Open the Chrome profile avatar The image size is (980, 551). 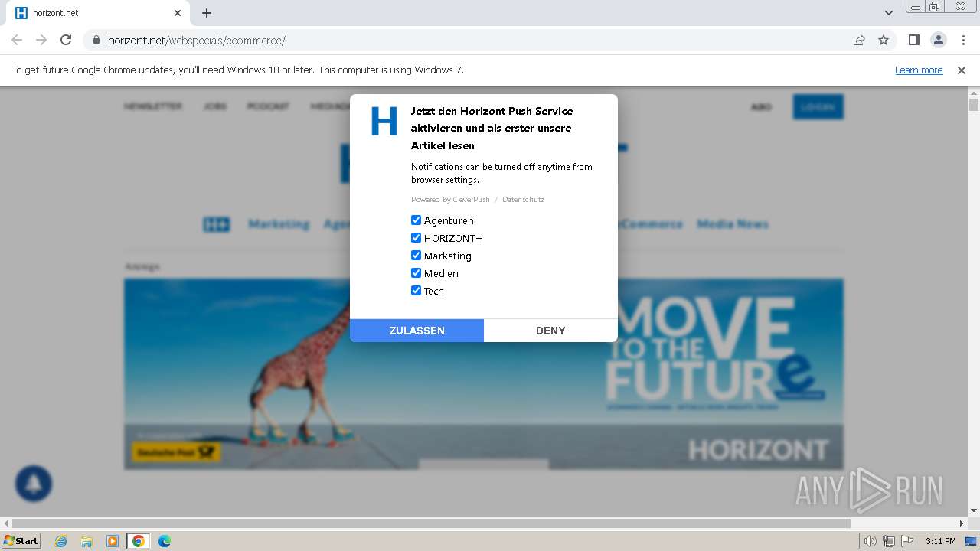pyautogui.click(x=938, y=40)
